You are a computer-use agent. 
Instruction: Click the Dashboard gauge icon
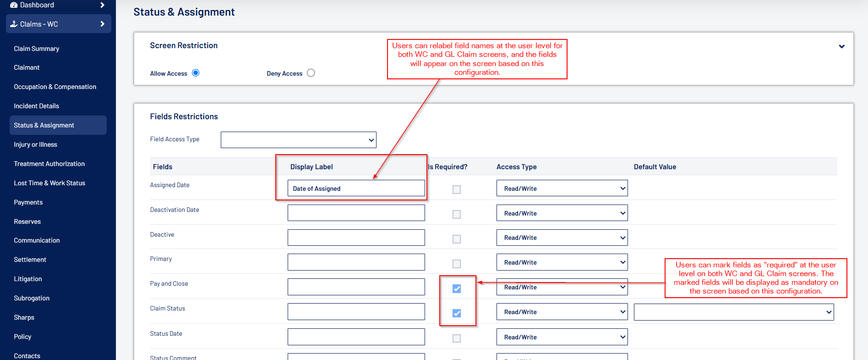click(x=14, y=5)
